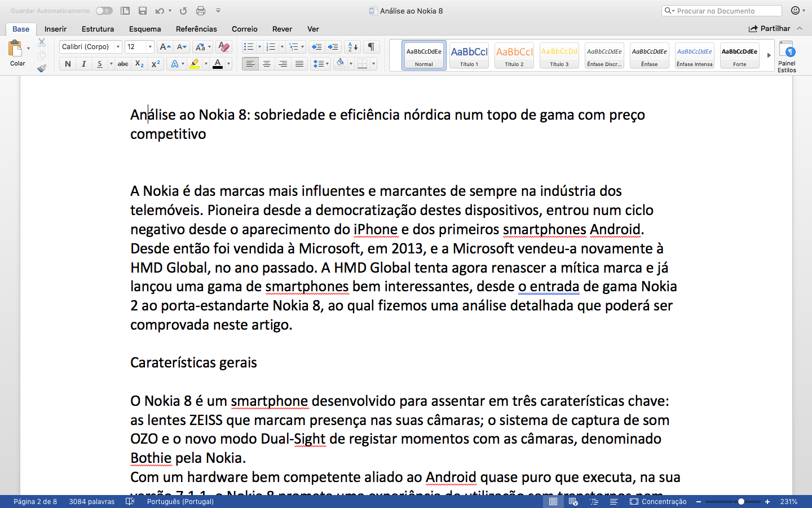
Task: Decrease font size with A-down button
Action: [x=182, y=47]
